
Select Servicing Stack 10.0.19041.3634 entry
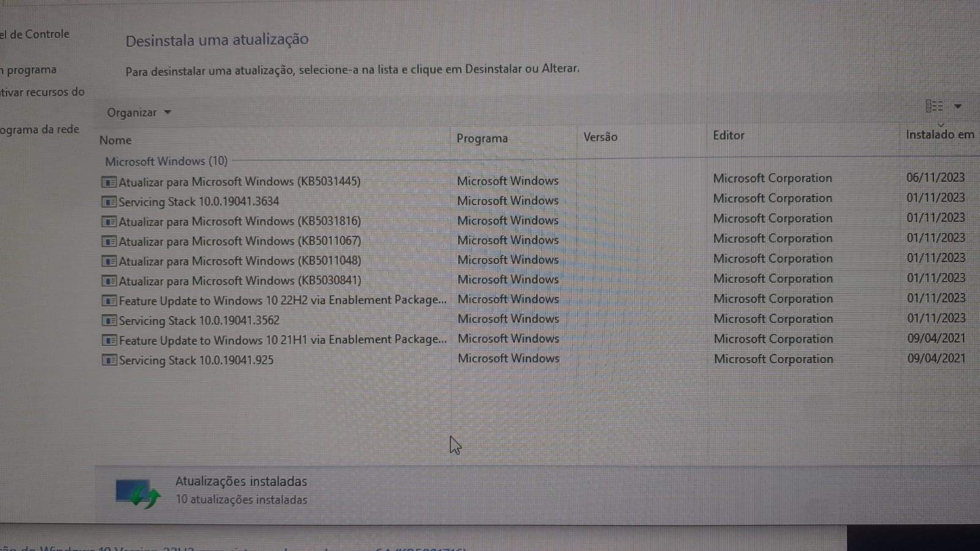[198, 201]
